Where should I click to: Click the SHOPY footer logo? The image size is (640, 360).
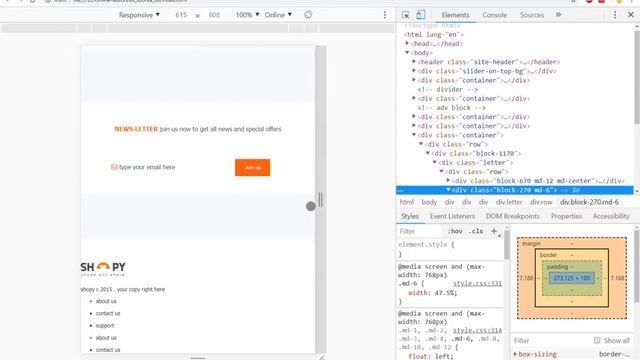(103, 268)
